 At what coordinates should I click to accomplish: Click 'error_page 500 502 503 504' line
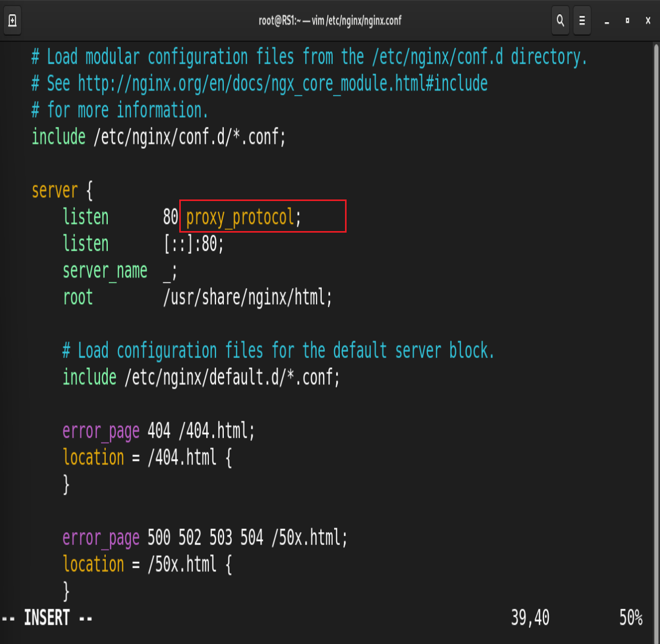[205, 538]
